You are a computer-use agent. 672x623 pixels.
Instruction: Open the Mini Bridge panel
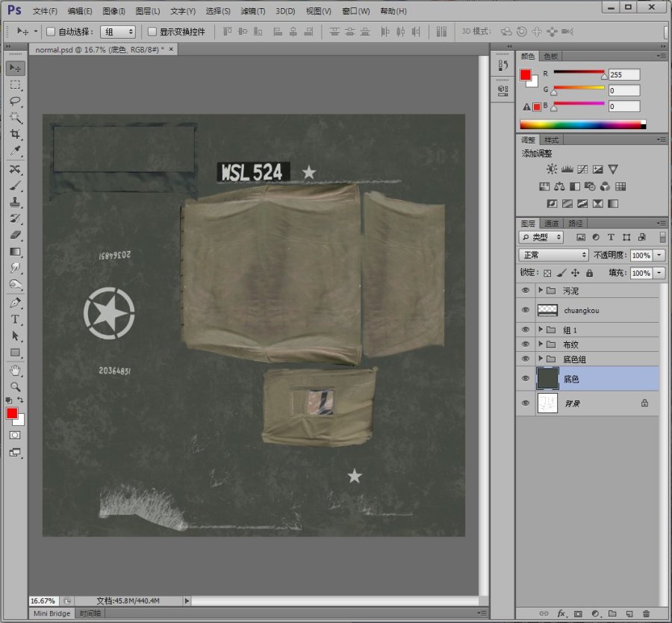pos(52,613)
